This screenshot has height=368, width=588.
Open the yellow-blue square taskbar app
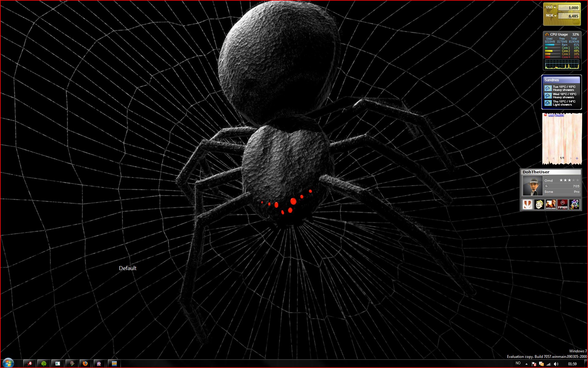pos(114,363)
